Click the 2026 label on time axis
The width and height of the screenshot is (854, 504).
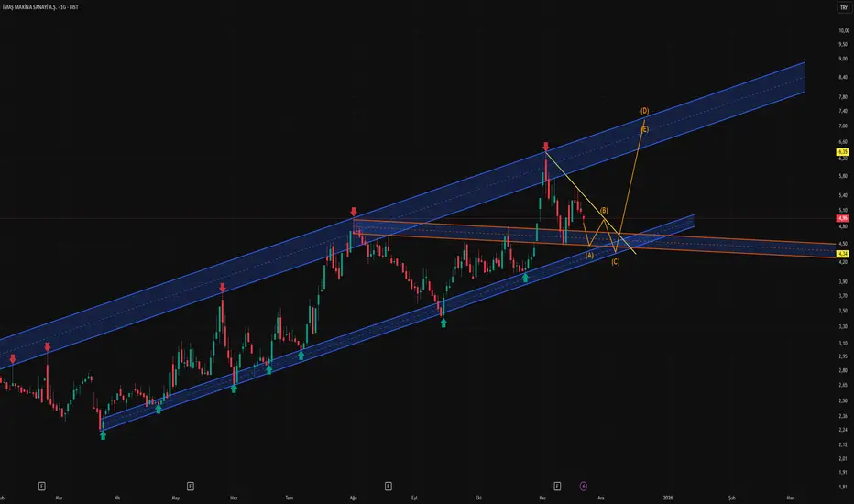coord(668,498)
